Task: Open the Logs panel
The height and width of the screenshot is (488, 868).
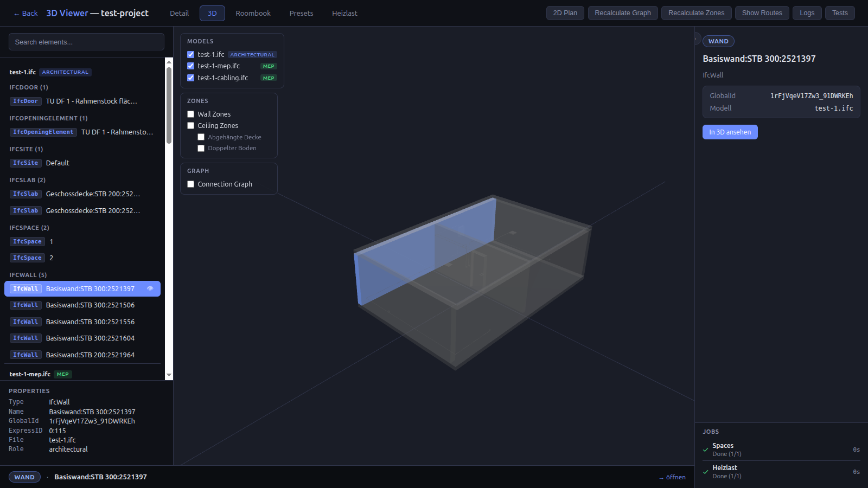Action: click(807, 13)
